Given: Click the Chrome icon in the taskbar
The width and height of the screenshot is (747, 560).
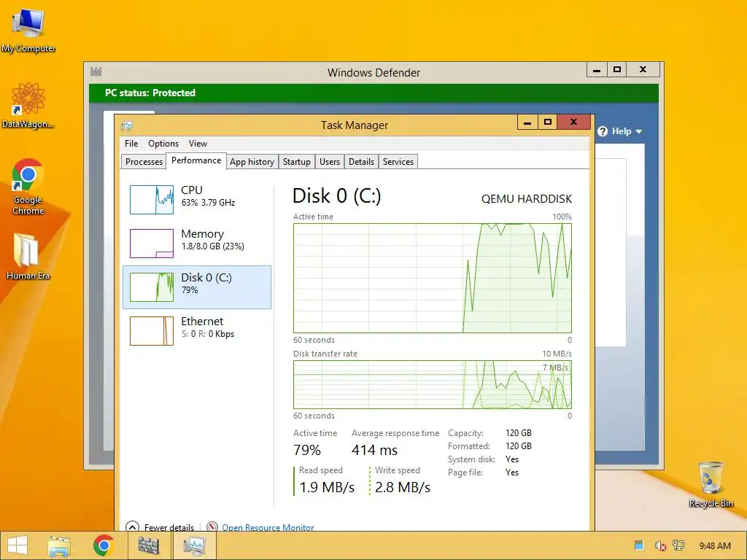Looking at the screenshot, I should tap(104, 545).
